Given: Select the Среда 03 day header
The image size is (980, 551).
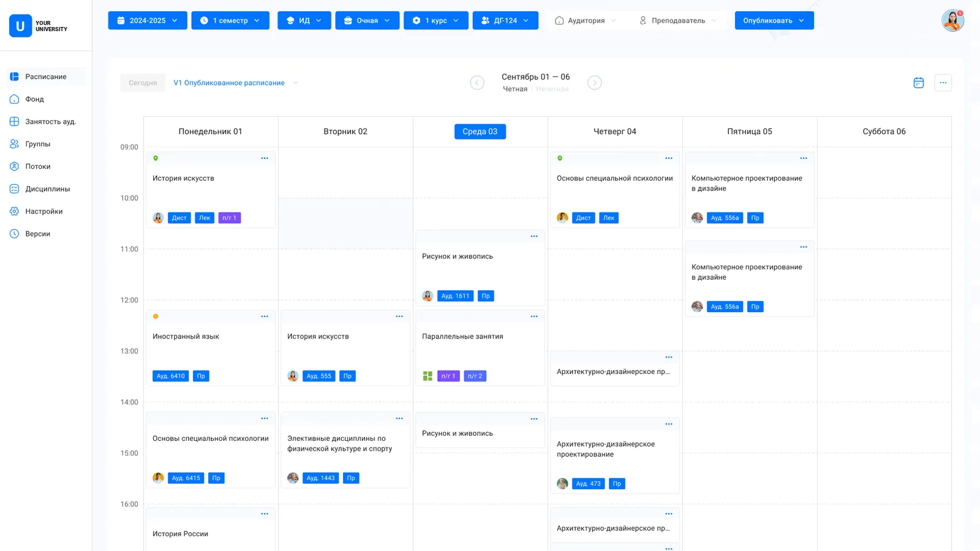Looking at the screenshot, I should tap(480, 132).
